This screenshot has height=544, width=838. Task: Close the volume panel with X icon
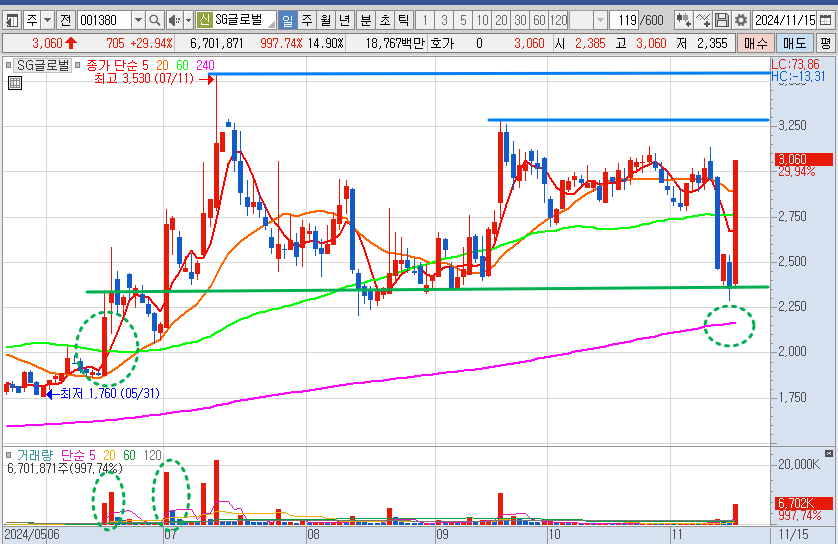pos(828,454)
